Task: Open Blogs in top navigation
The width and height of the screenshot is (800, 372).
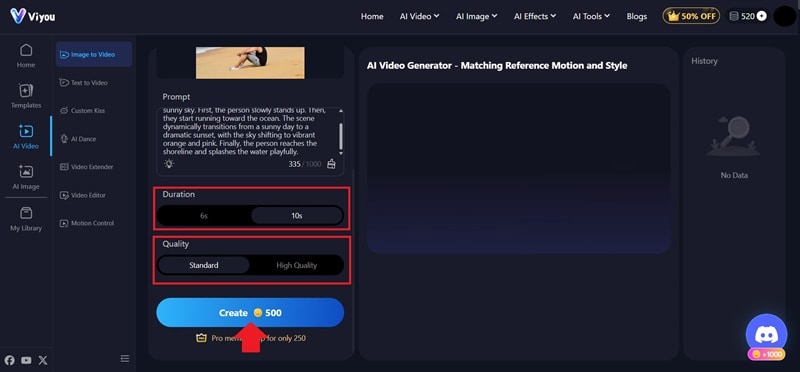Action: point(637,16)
